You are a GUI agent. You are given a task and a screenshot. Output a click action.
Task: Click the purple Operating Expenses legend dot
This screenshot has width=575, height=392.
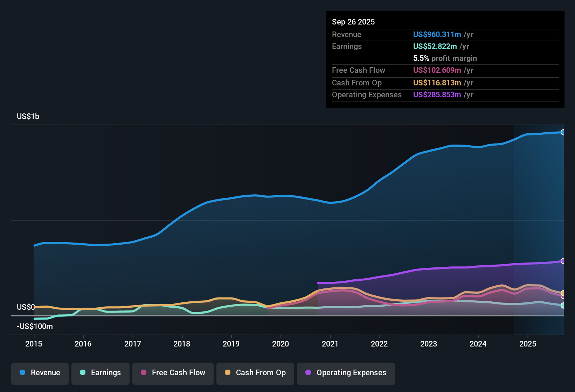[308, 372]
